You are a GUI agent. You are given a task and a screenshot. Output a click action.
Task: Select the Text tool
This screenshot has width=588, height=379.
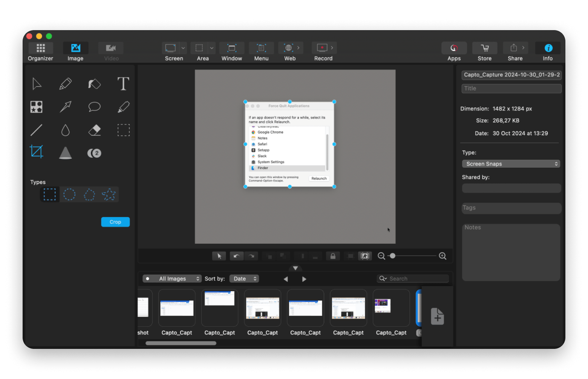(x=123, y=84)
